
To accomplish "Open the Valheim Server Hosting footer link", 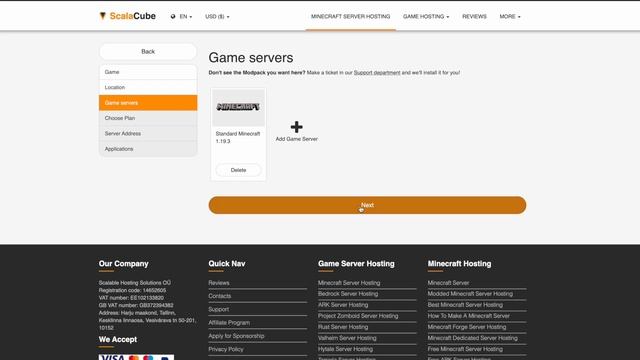I will (x=347, y=338).
